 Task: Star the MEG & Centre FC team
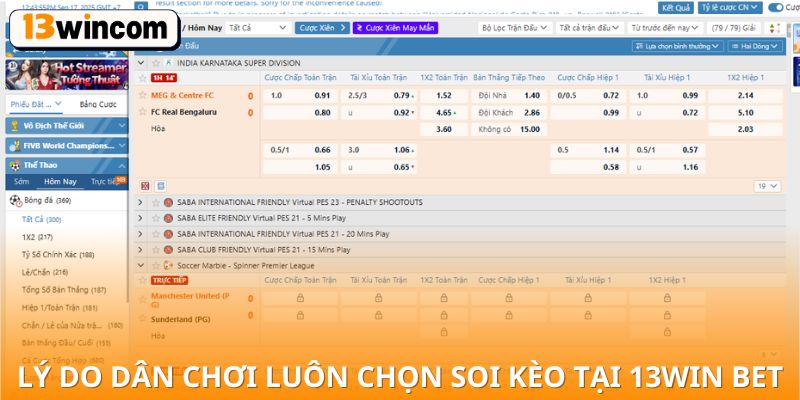[x=143, y=95]
